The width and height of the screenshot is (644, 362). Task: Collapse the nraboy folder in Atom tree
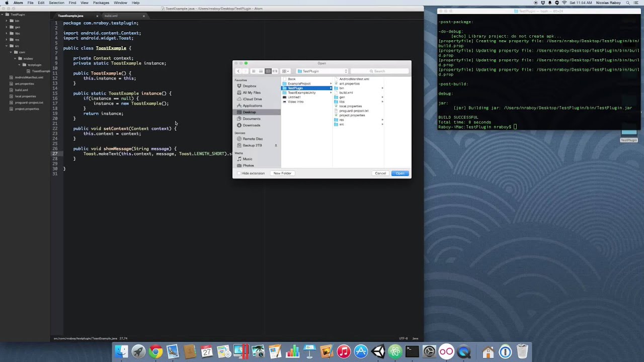(x=15, y=58)
